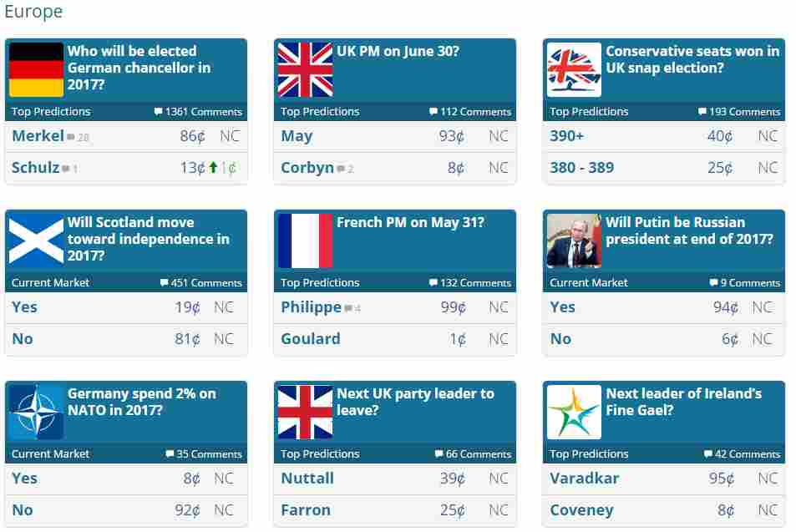This screenshot has height=532, width=796.
Task: Select Varadkar as Fine Gael leader
Action: pyautogui.click(x=585, y=479)
